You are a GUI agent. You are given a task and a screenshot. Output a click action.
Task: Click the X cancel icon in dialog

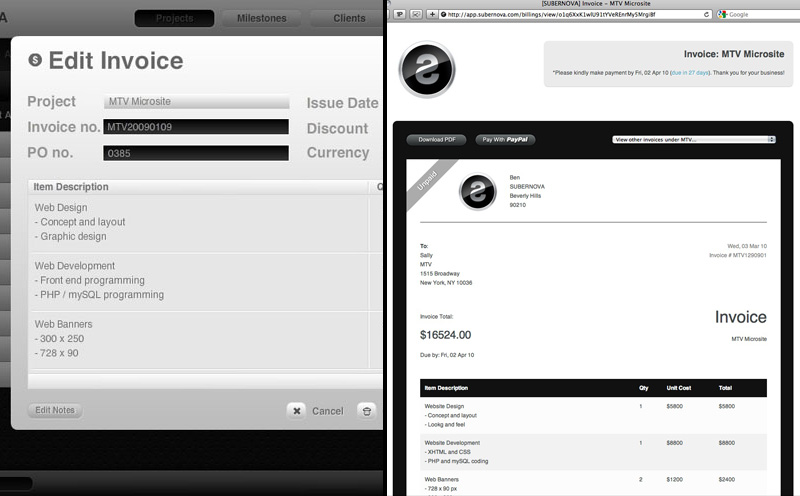(296, 411)
